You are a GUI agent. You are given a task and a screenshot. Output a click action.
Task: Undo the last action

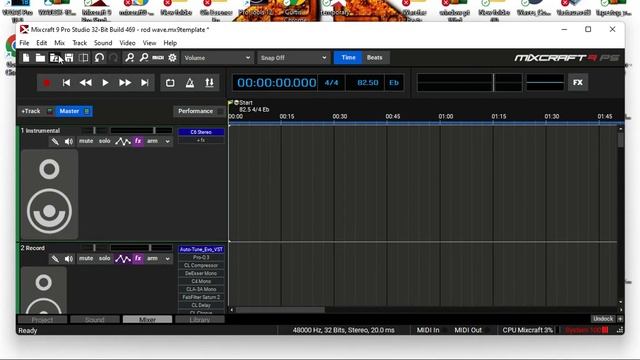coord(99,58)
